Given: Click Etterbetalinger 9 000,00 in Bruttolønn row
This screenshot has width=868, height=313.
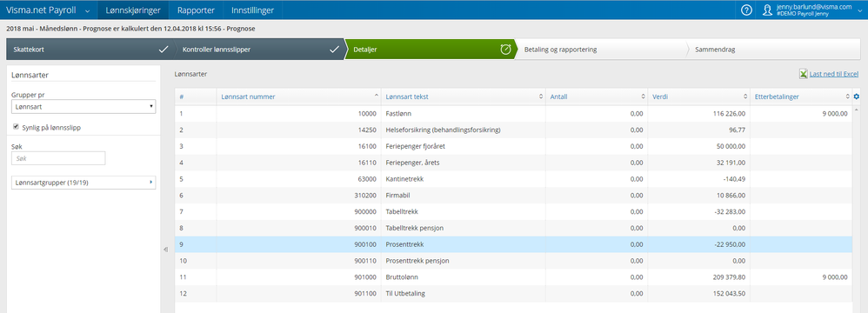Looking at the screenshot, I should (x=834, y=277).
